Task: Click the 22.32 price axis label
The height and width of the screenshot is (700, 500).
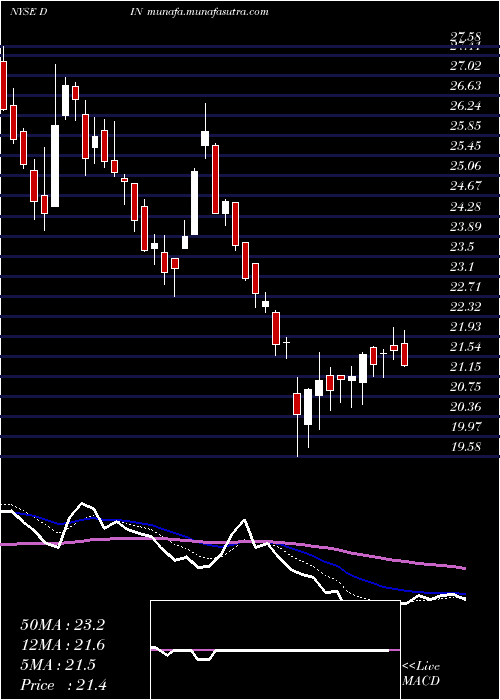Action: point(466,307)
